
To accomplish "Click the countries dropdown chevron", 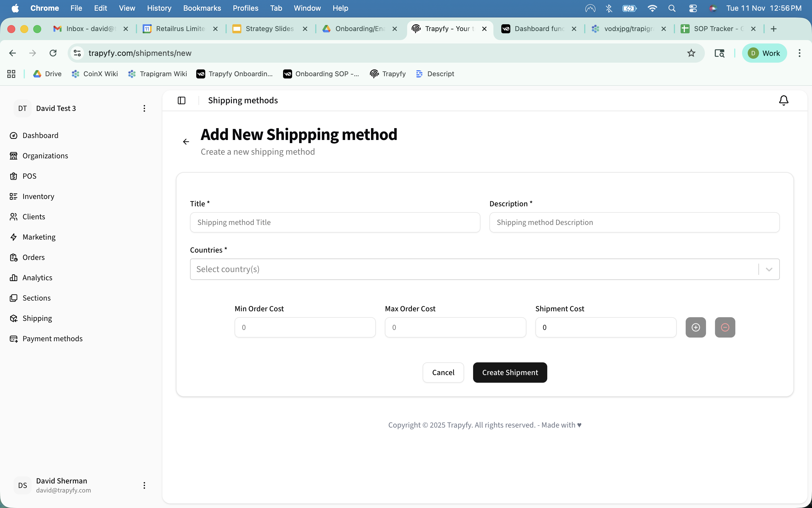I will [x=769, y=269].
